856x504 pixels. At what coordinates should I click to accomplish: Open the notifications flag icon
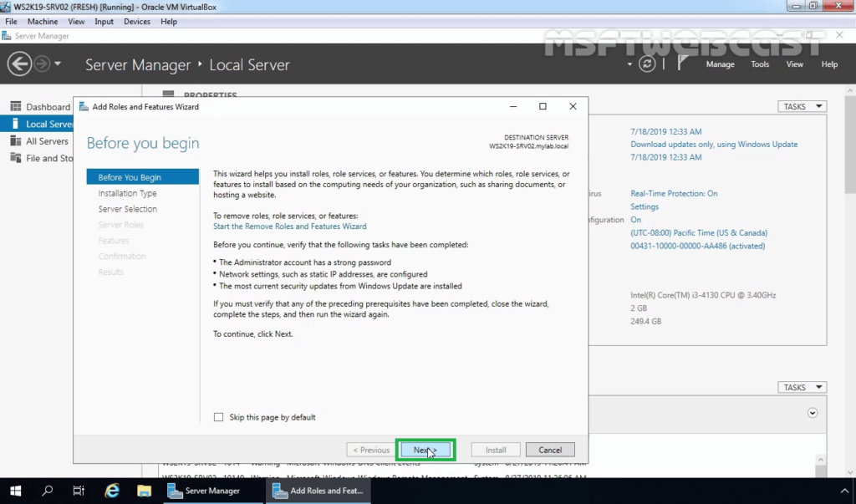(682, 64)
